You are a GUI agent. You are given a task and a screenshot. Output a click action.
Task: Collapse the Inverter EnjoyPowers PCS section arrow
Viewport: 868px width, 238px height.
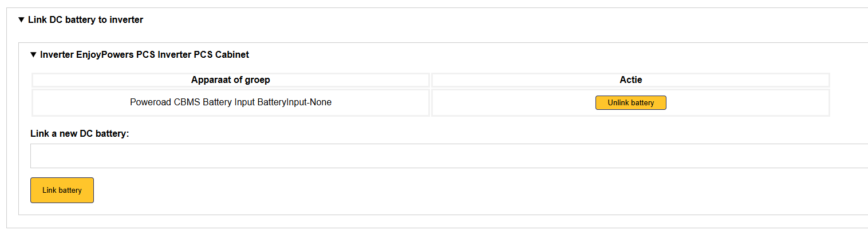33,55
